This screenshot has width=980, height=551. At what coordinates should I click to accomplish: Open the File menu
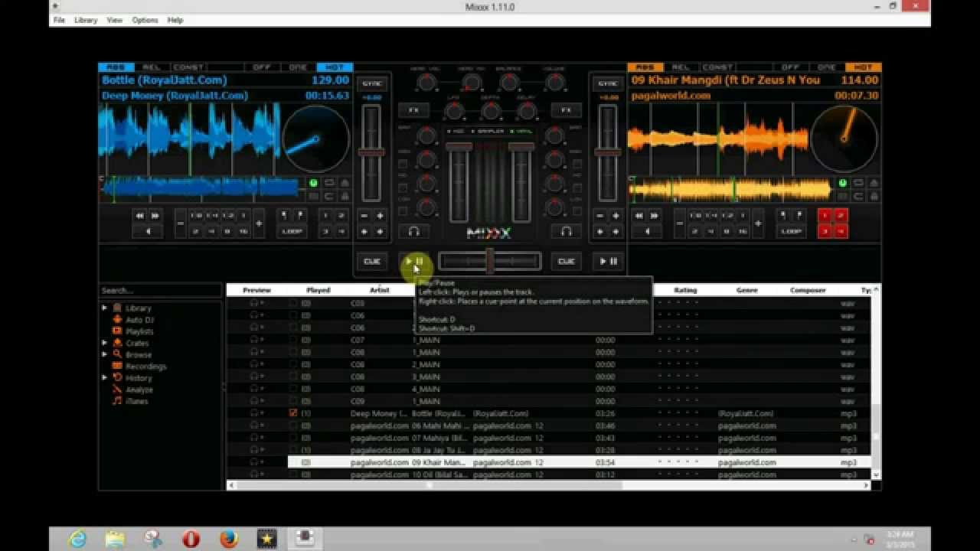tap(59, 20)
